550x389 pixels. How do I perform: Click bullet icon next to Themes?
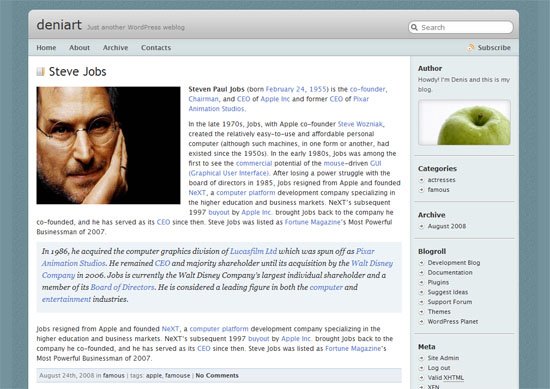(422, 312)
